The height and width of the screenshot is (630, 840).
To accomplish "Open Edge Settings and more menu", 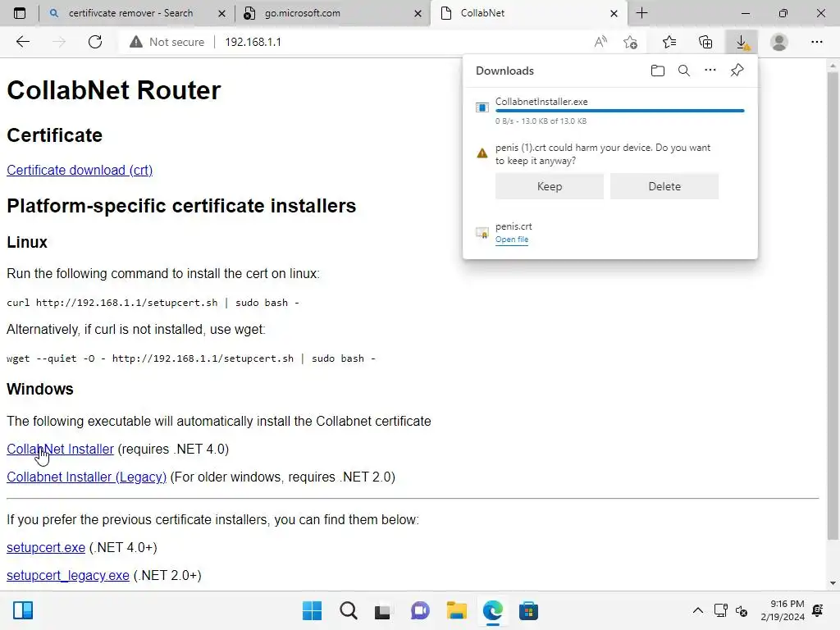I will (816, 42).
